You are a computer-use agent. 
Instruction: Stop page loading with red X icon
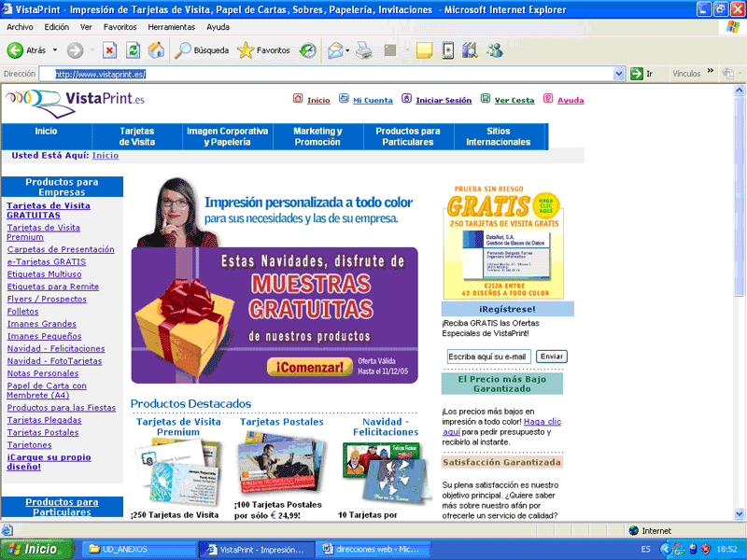(x=109, y=50)
